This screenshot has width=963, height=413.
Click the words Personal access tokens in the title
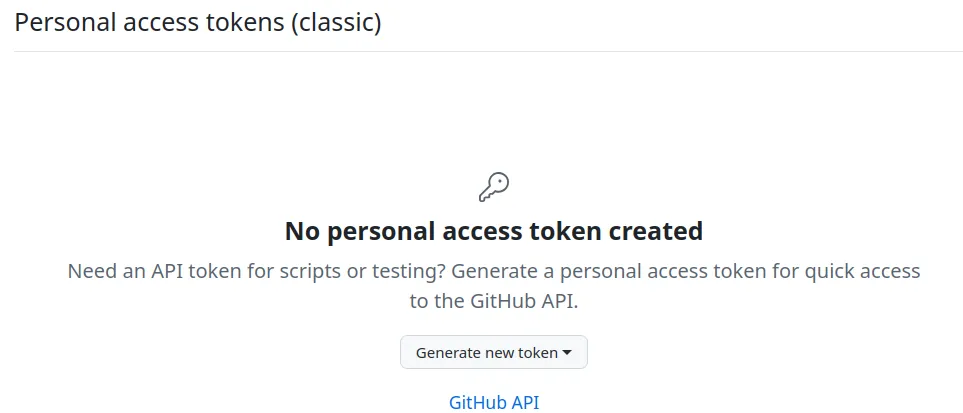pyautogui.click(x=148, y=22)
